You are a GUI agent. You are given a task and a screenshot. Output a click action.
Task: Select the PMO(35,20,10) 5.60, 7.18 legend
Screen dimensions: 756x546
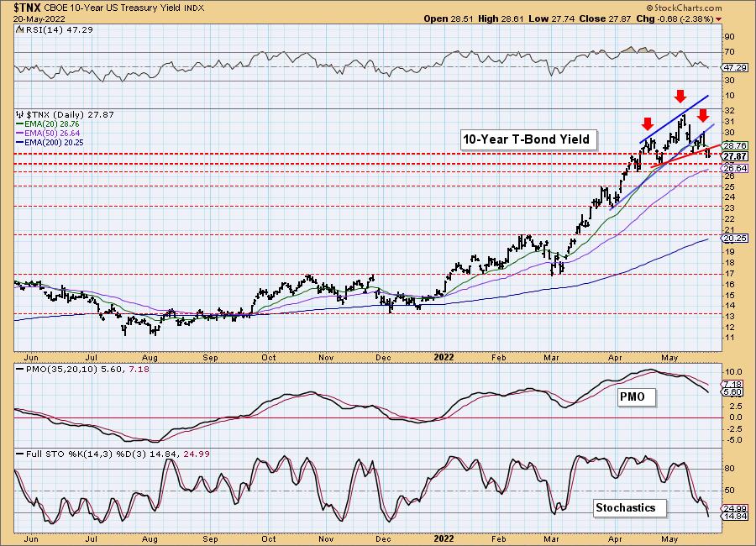coord(82,369)
